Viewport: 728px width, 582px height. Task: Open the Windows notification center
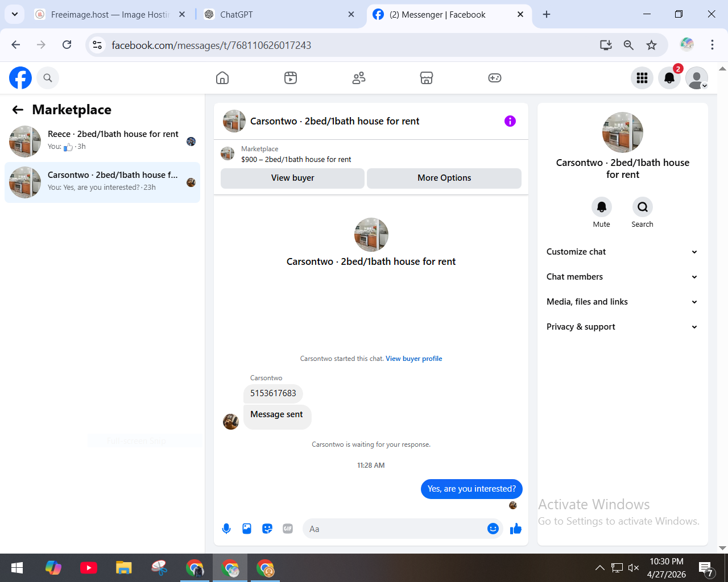[706, 568]
